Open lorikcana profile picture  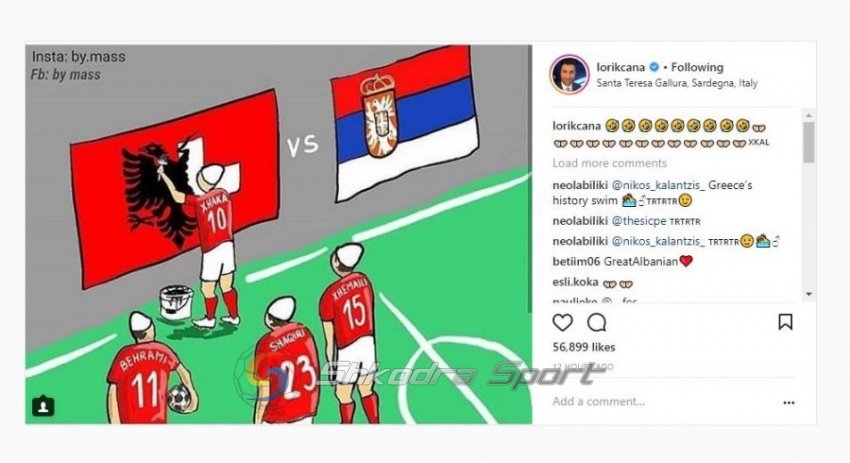pyautogui.click(x=569, y=74)
